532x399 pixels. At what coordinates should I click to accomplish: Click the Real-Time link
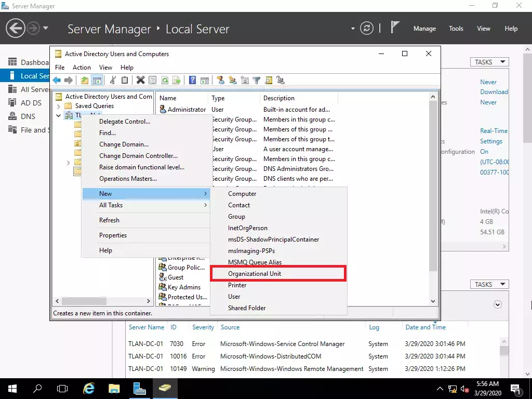click(x=494, y=131)
